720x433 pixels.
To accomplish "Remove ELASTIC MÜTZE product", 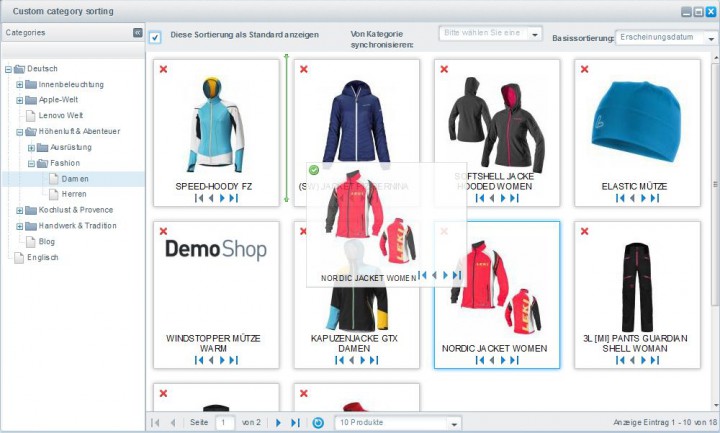I will click(585, 69).
